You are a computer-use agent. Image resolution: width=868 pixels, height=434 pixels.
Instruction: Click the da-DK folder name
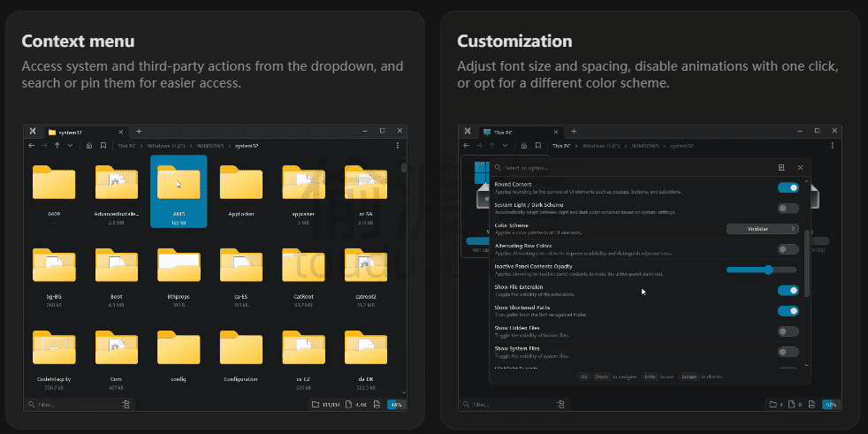(366, 379)
